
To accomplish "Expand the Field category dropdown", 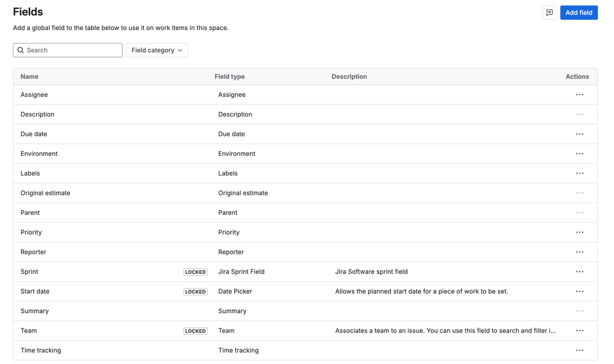I will pyautogui.click(x=157, y=50).
